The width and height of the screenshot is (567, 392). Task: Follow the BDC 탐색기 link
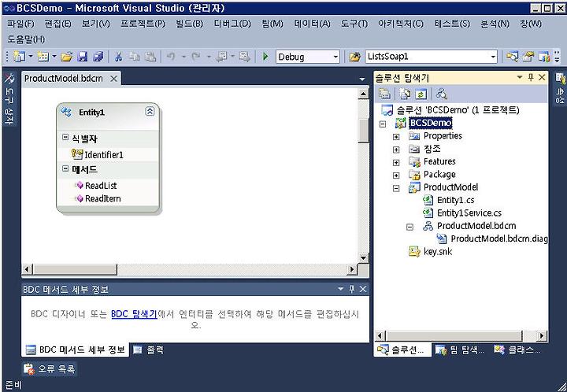(134, 314)
